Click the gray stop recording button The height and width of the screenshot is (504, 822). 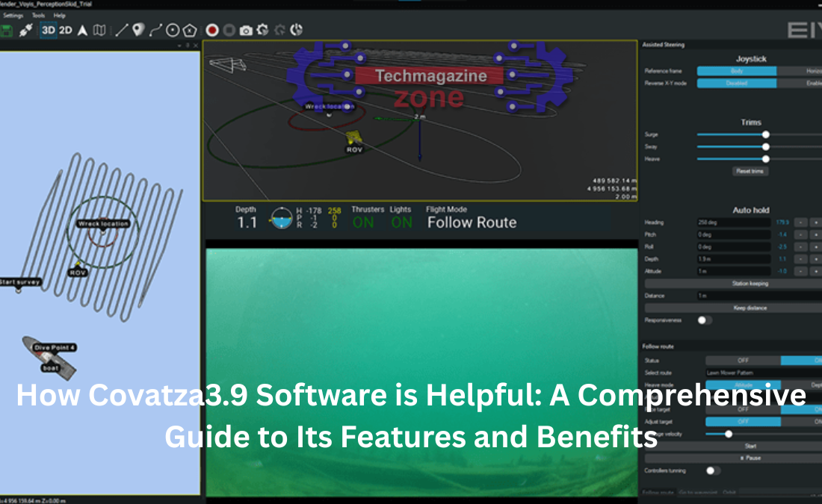pos(229,31)
